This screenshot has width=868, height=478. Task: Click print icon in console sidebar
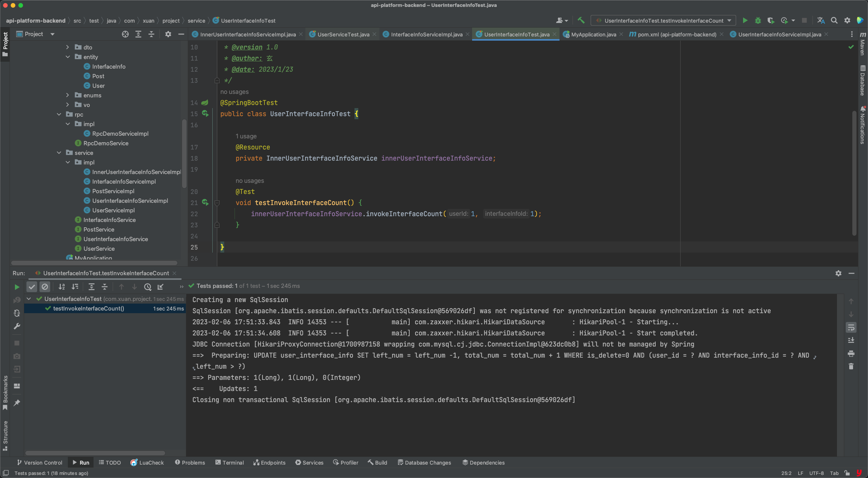tap(851, 353)
